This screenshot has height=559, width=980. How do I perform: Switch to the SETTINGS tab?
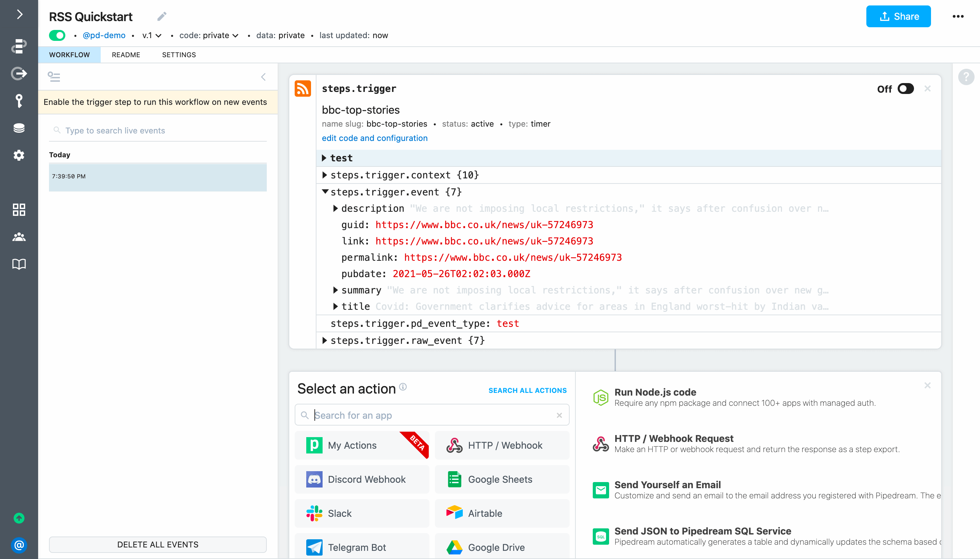[179, 54]
